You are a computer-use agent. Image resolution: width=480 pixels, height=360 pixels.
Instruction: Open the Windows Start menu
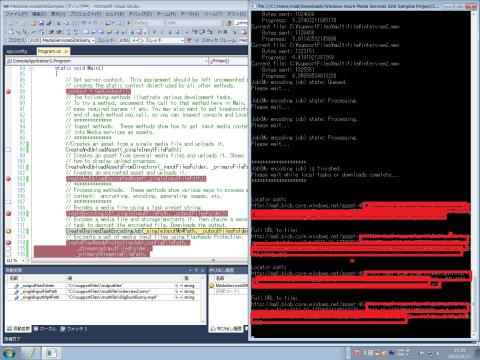pyautogui.click(x=9, y=353)
